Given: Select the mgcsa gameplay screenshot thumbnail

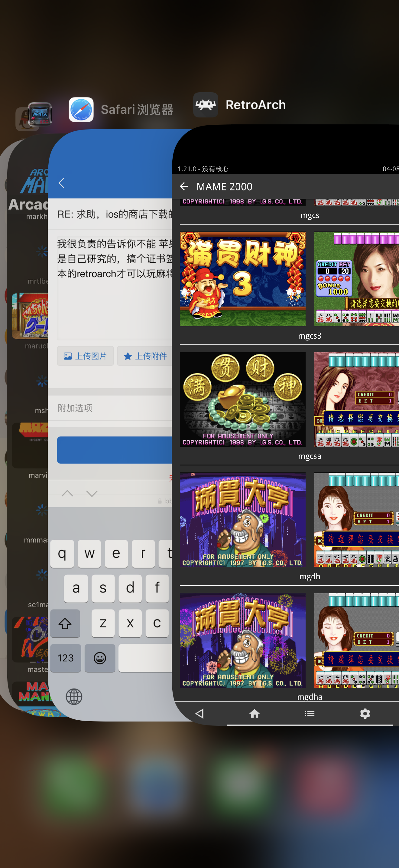Looking at the screenshot, I should coord(356,399).
